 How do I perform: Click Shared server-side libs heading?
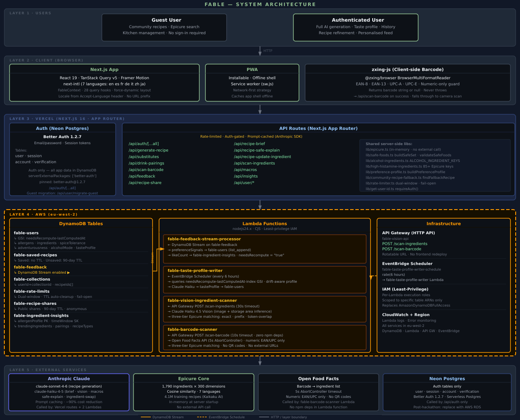(389, 144)
